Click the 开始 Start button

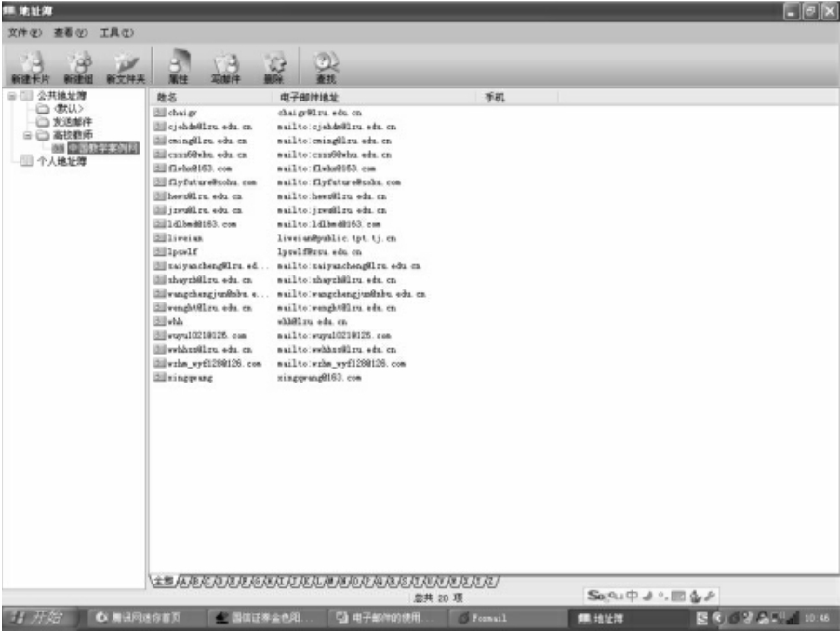pos(39,618)
